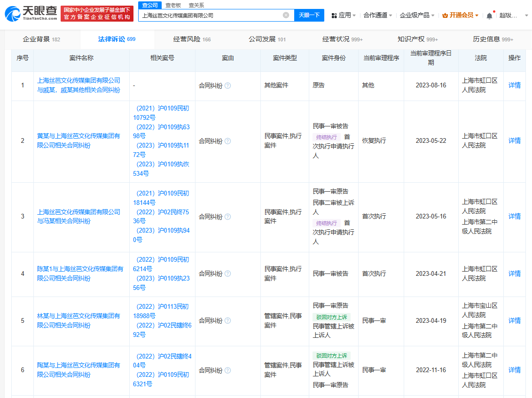Open notifications via the bell icon

click(x=489, y=15)
